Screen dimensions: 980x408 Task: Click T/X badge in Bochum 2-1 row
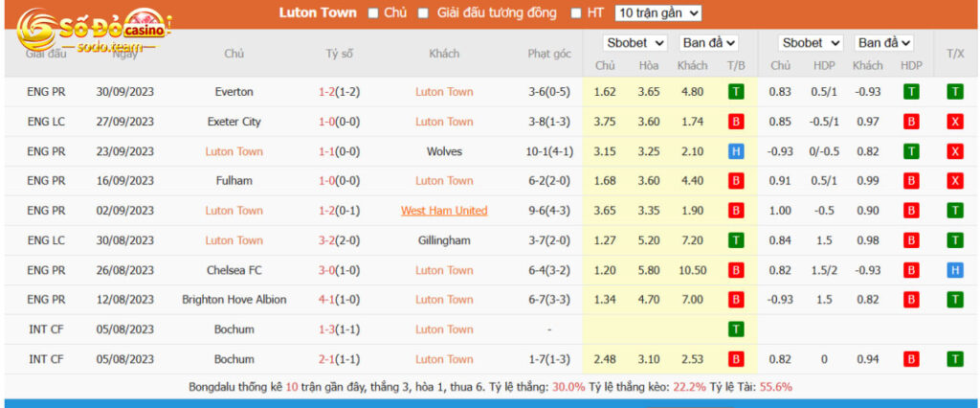pos(954,359)
